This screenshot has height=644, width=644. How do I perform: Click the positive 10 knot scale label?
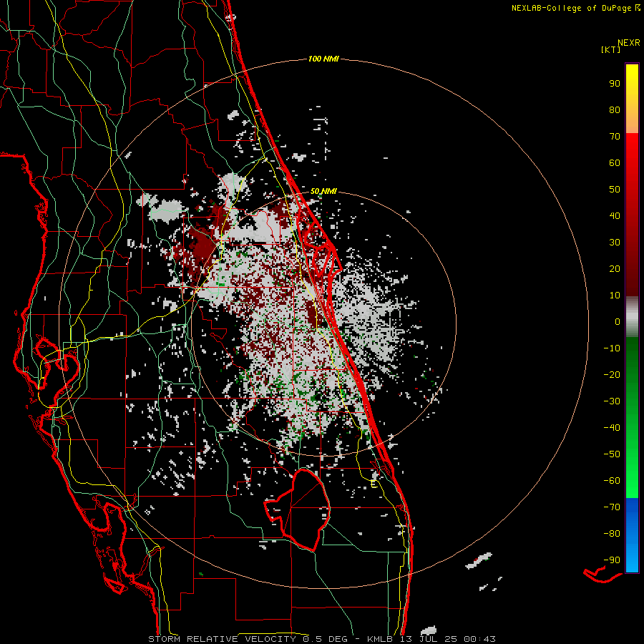pyautogui.click(x=615, y=296)
